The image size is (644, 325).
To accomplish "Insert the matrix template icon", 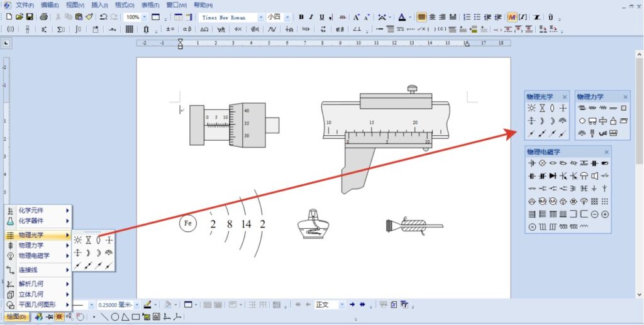I will click(129, 29).
